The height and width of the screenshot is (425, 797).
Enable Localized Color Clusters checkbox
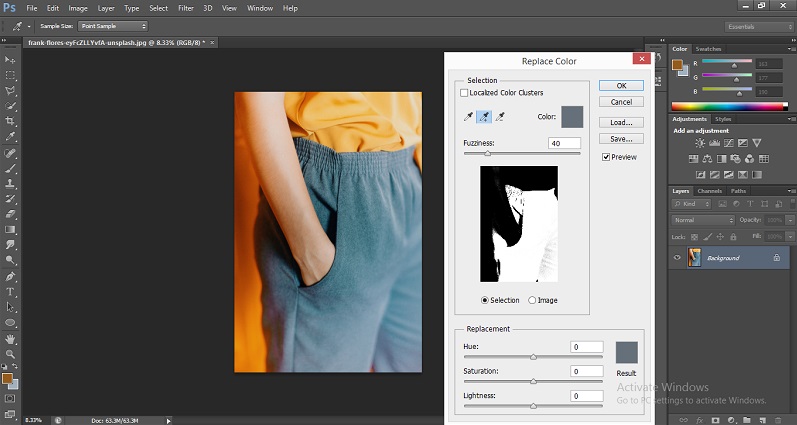point(464,93)
